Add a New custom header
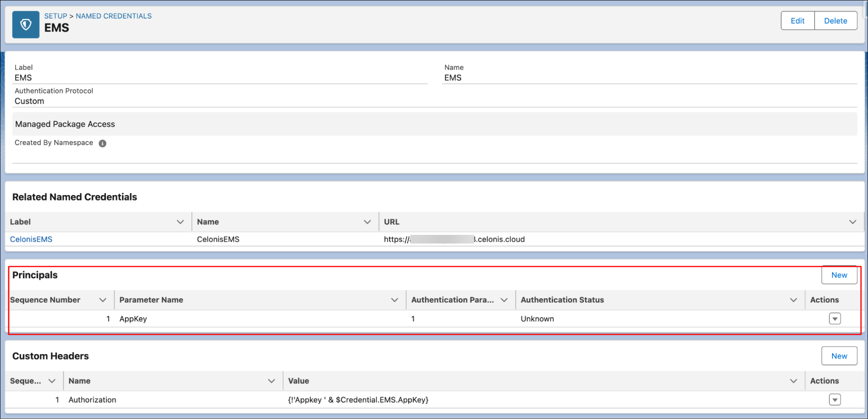Screen dimensions: 868x419 click(x=839, y=356)
